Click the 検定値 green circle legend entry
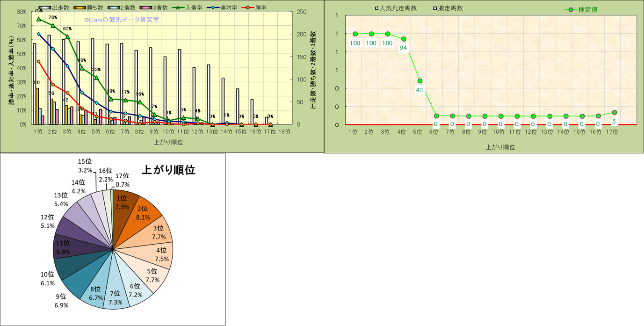Image resolution: width=644 pixels, height=326 pixels. point(571,9)
